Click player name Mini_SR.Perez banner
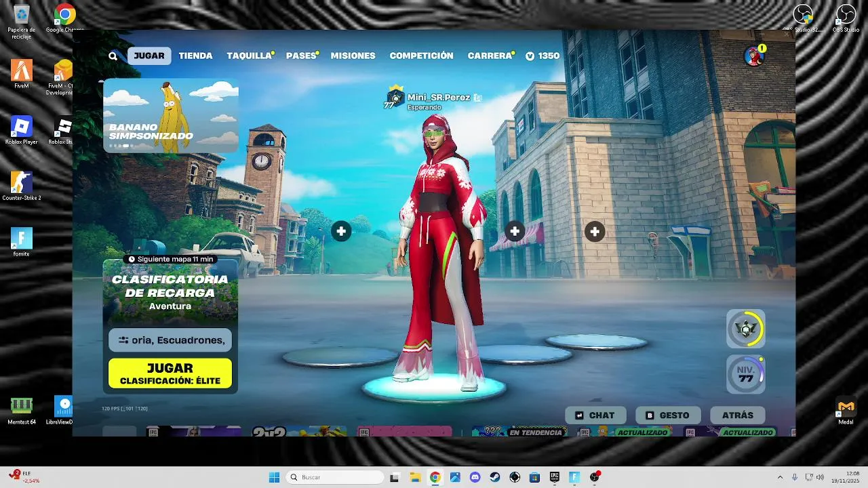 tap(439, 98)
